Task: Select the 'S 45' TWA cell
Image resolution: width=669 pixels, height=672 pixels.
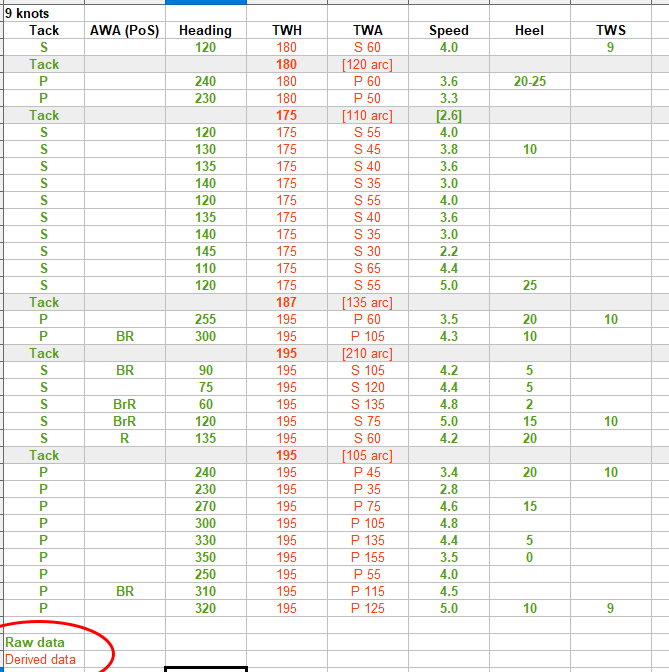Action: pos(368,149)
